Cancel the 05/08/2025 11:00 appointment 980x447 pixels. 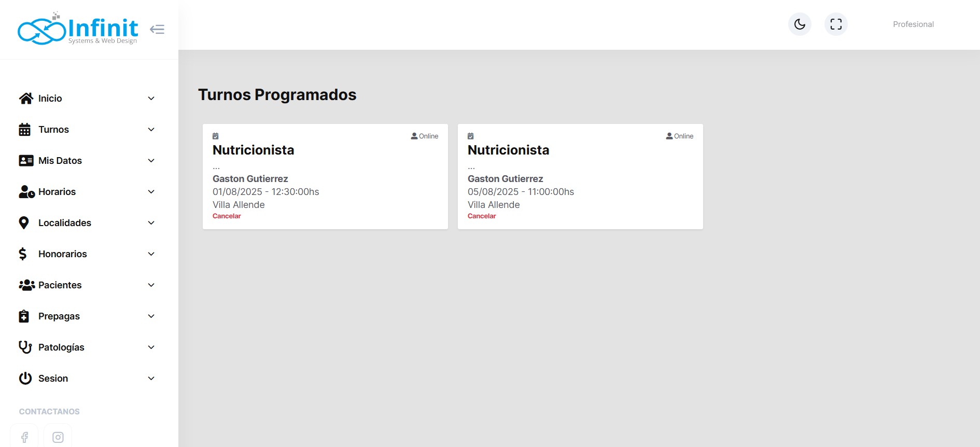(482, 216)
